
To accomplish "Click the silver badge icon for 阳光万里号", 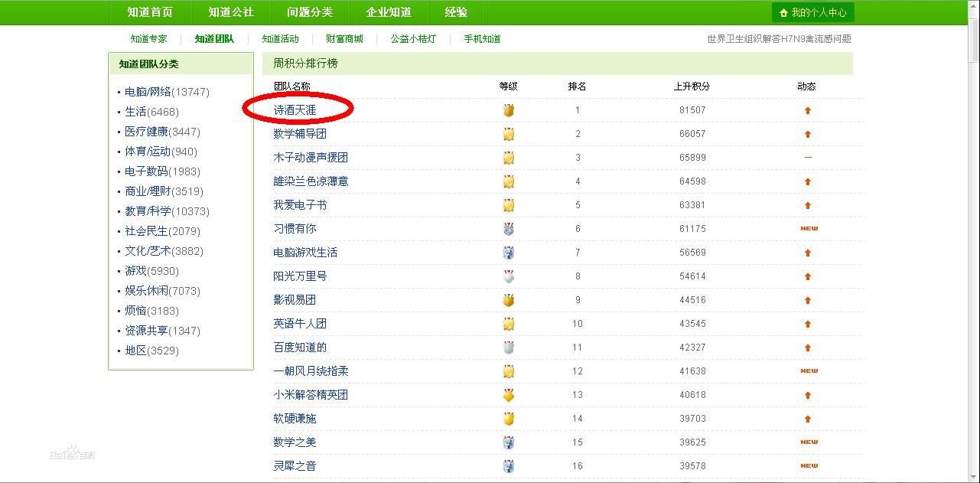I will 509,276.
